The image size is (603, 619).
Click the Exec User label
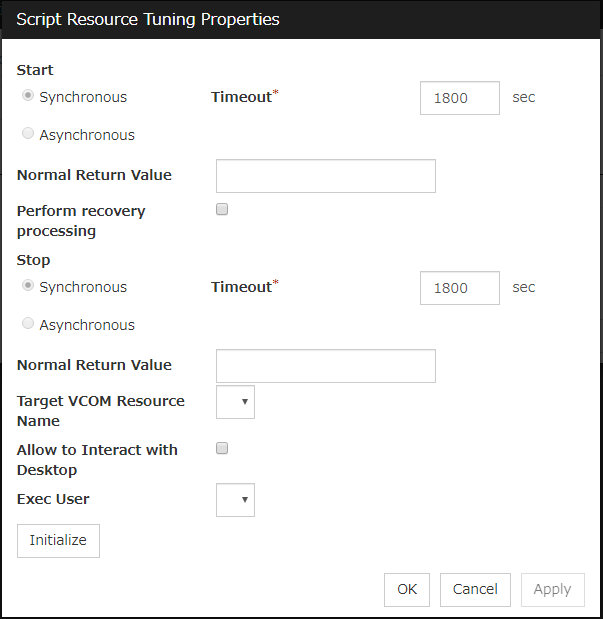[x=53, y=499]
